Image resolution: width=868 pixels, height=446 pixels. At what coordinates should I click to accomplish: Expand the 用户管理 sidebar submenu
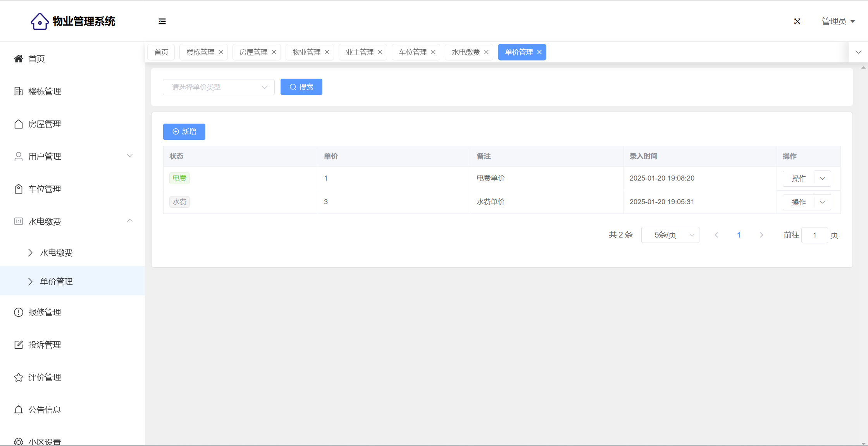click(x=72, y=156)
